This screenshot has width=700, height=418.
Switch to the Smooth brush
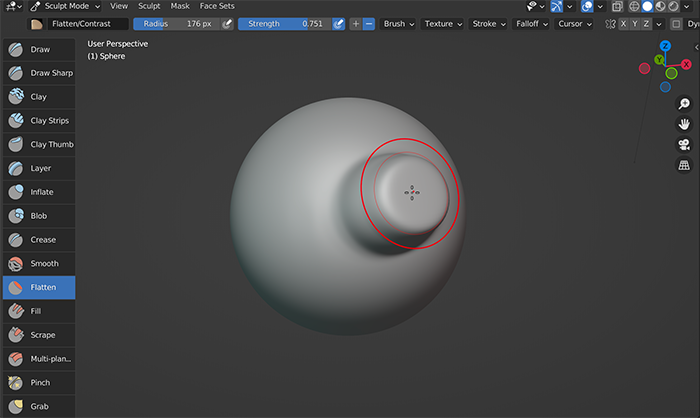click(x=39, y=263)
